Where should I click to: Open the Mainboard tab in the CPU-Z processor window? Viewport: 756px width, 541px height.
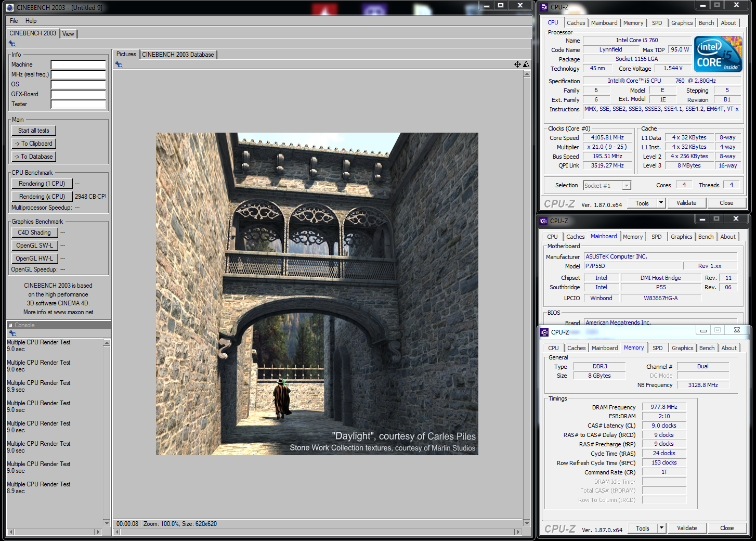point(604,23)
